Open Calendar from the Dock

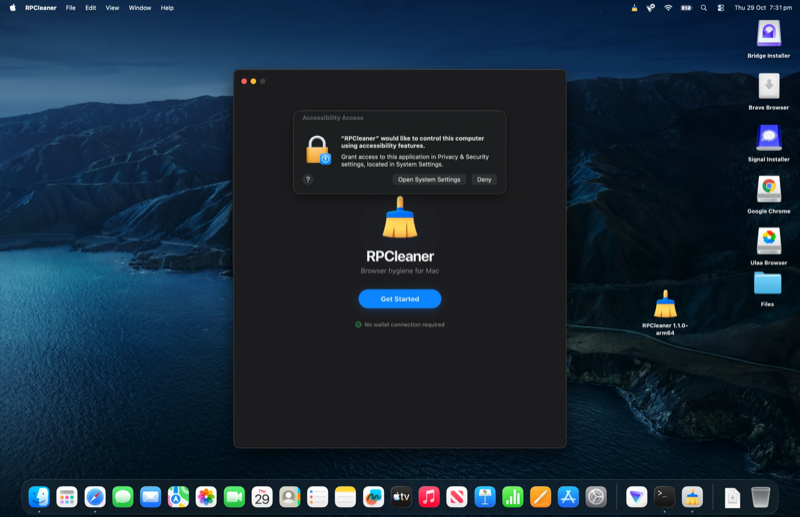pyautogui.click(x=262, y=497)
